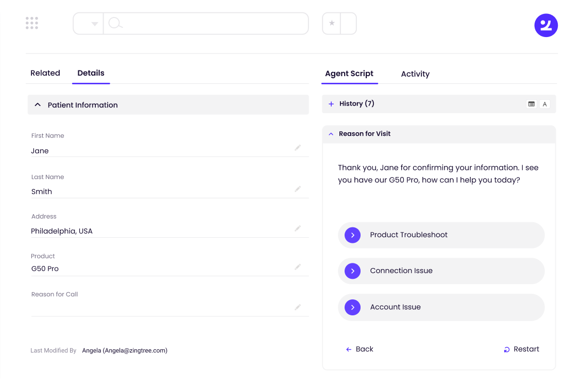The height and width of the screenshot is (392, 581).
Task: Collapse the Patient Information section
Action: [38, 104]
